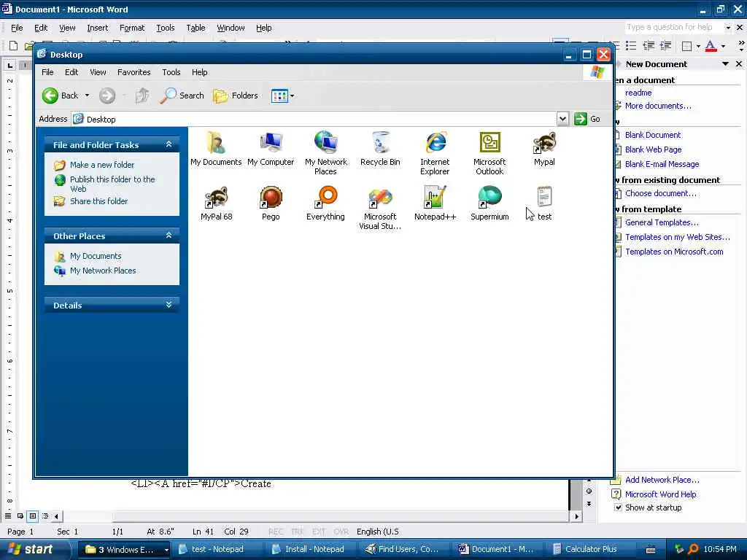Collapse the File and Folder Tasks panel
Image resolution: width=747 pixels, height=560 pixels.
[x=169, y=144]
